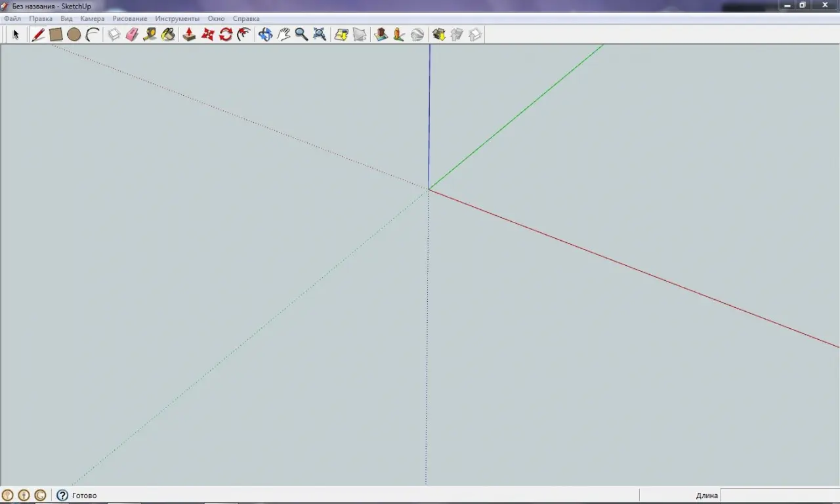Open the Инструменты menu
This screenshot has width=840, height=504.
coord(177,19)
